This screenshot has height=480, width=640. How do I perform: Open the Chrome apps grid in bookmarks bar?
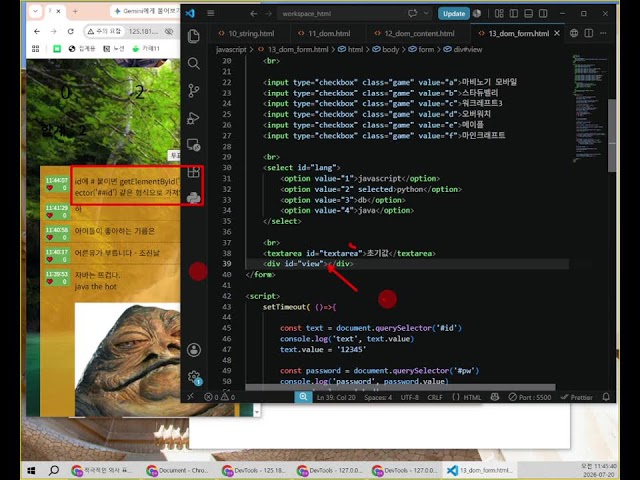pyautogui.click(x=36, y=49)
